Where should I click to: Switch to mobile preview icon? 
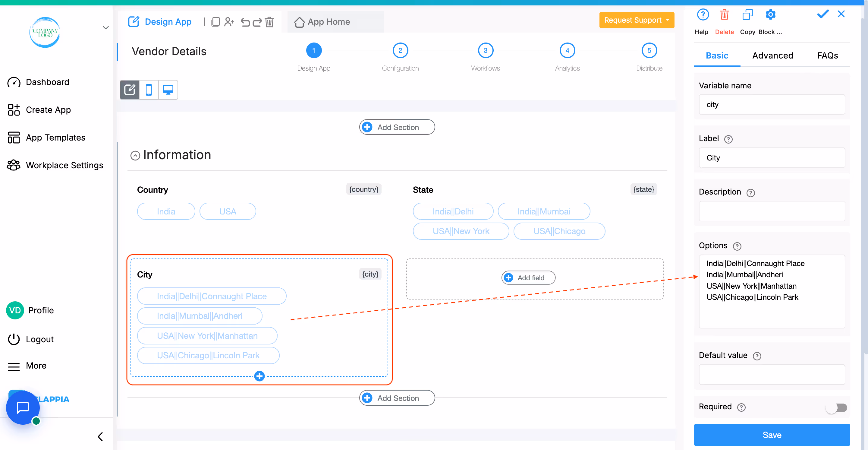pyautogui.click(x=149, y=90)
